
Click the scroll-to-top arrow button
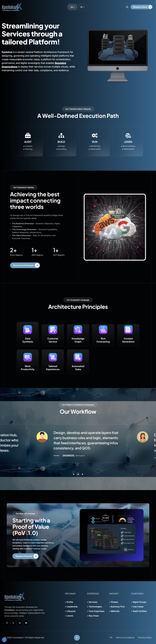tap(77, 637)
